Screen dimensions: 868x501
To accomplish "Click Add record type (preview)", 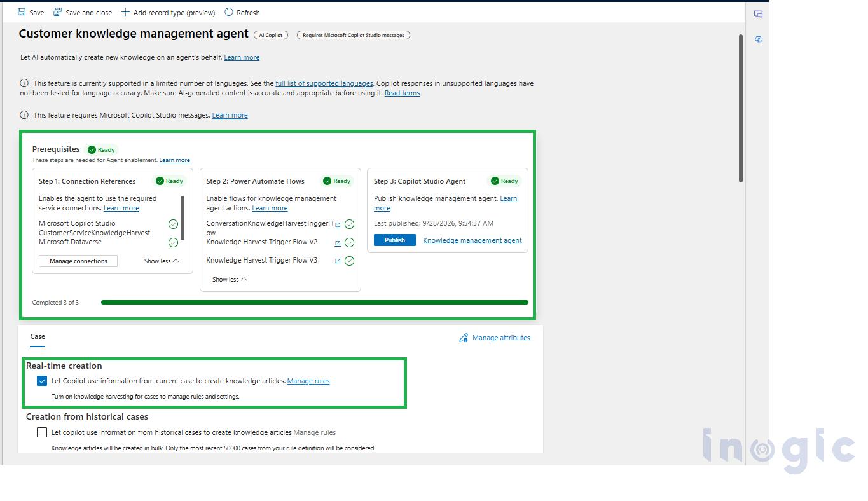I will pos(168,13).
